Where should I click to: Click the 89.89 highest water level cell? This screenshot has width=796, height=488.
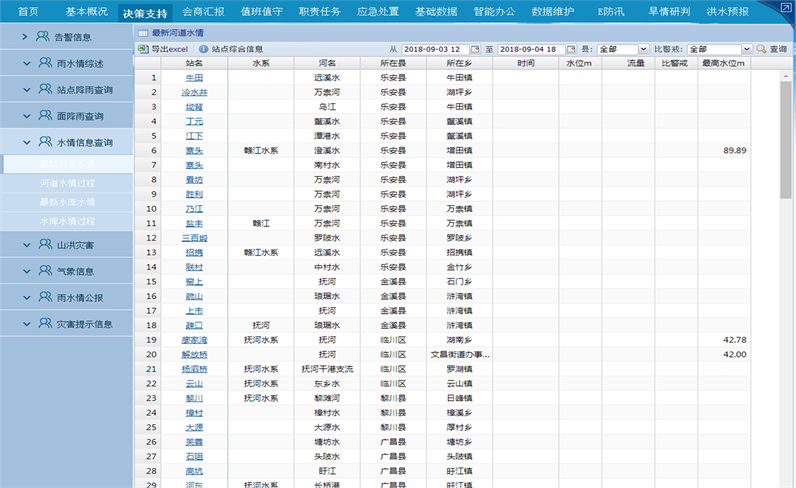click(x=723, y=151)
